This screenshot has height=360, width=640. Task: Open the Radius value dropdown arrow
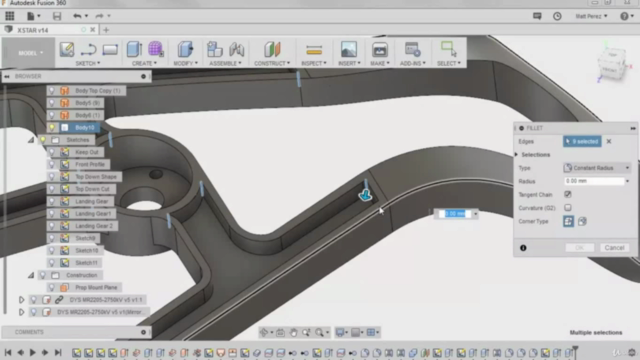point(628,181)
